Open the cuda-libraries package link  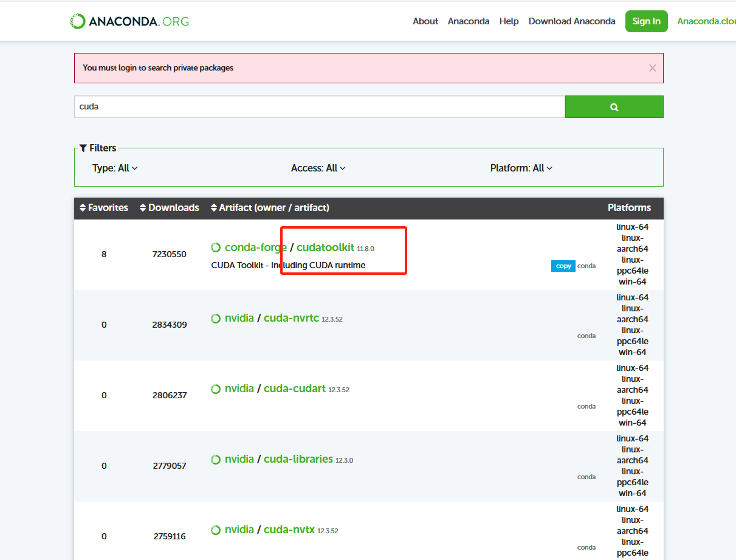pyautogui.click(x=298, y=459)
